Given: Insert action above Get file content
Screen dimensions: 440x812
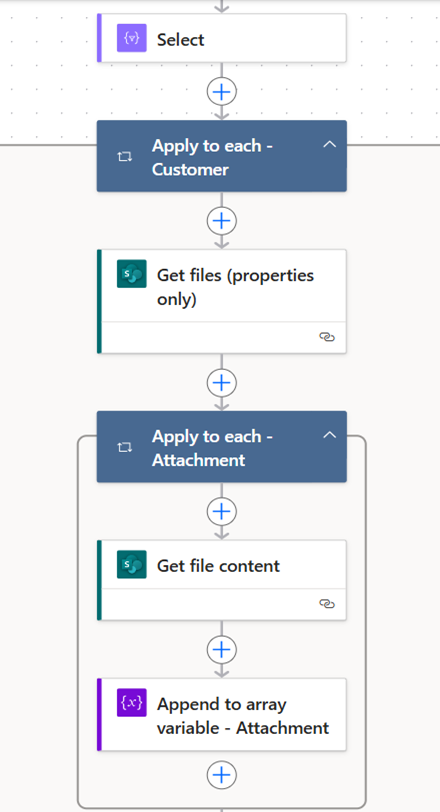Looking at the screenshot, I should (x=222, y=512).
